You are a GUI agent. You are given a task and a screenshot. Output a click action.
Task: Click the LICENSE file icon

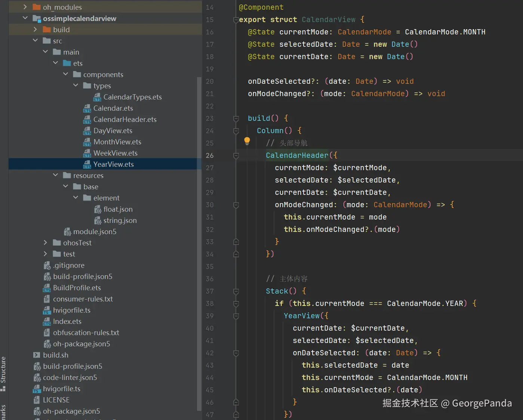click(x=37, y=400)
